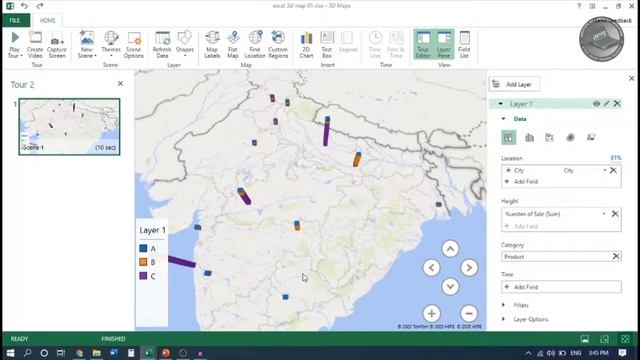Screen dimensions: 640x360
Task: Click Refresh Data icon
Action: pos(162,45)
